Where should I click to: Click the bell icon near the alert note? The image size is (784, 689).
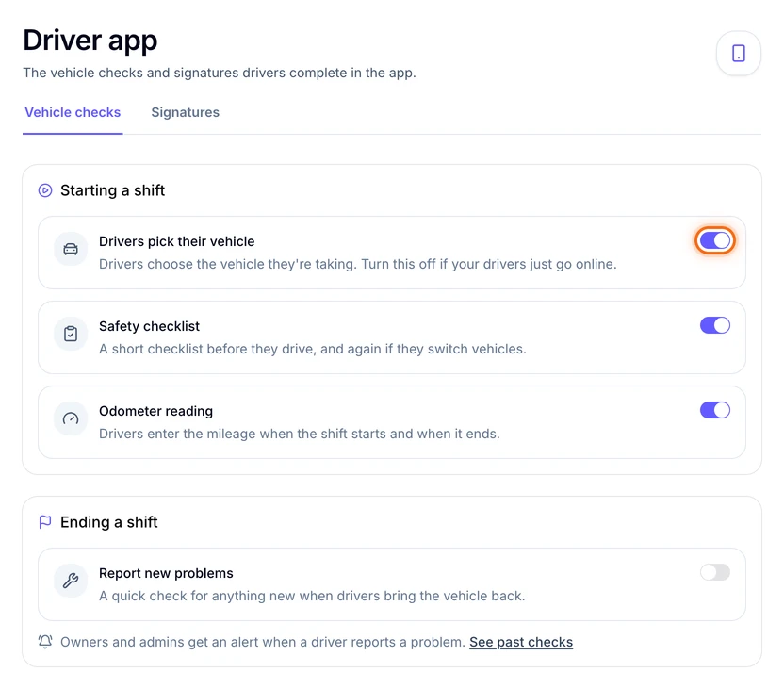[45, 642]
